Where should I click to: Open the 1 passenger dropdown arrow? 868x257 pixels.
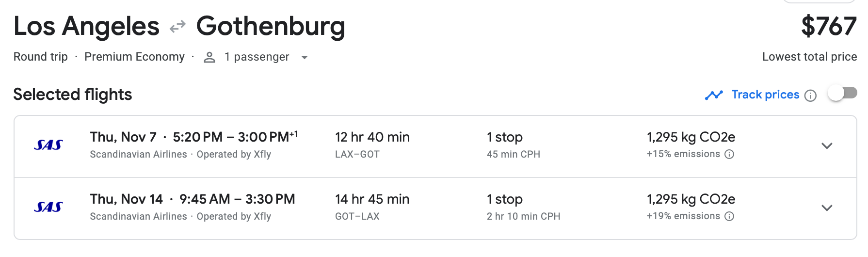click(x=305, y=57)
